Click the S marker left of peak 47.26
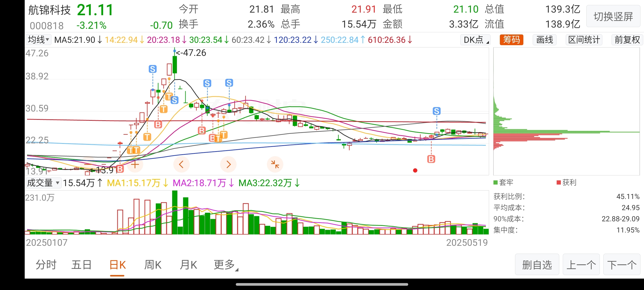This screenshot has width=644, height=290. [152, 69]
